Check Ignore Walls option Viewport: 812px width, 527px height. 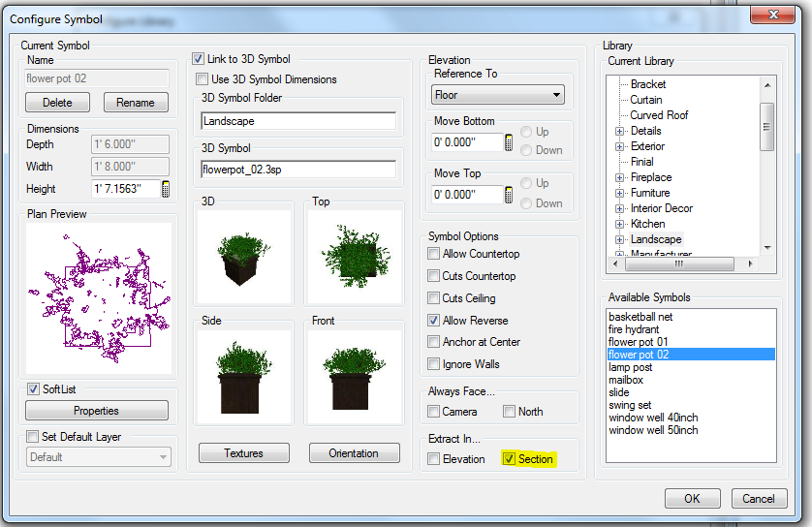pos(433,364)
